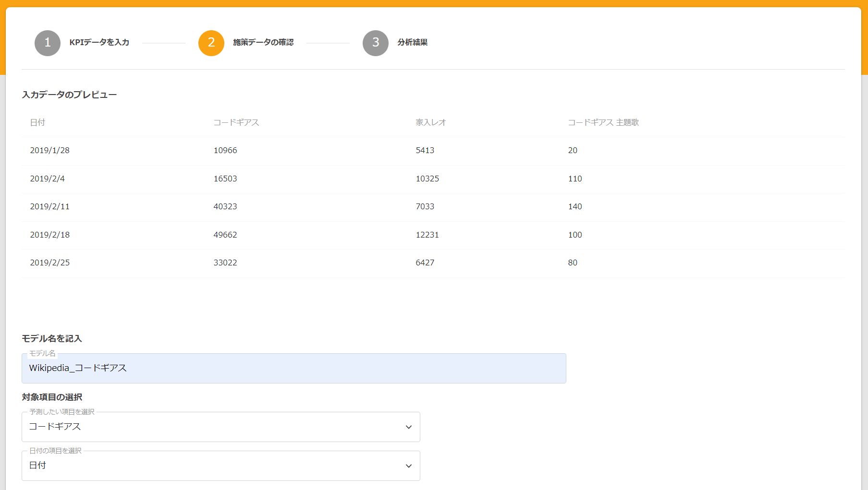Image resolution: width=868 pixels, height=490 pixels.
Task: Select date cell 2019/2/11
Action: 50,206
